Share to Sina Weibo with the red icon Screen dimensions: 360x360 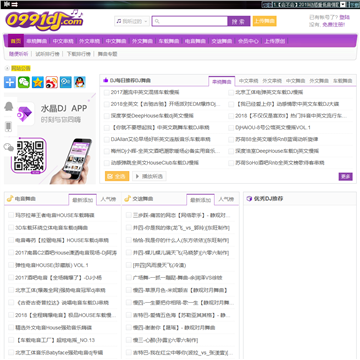pos(52,82)
